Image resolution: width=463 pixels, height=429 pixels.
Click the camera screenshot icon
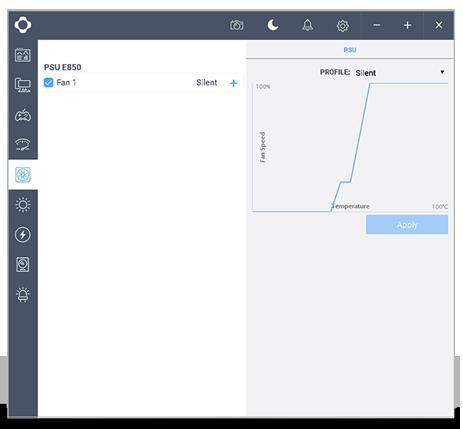tap(237, 25)
